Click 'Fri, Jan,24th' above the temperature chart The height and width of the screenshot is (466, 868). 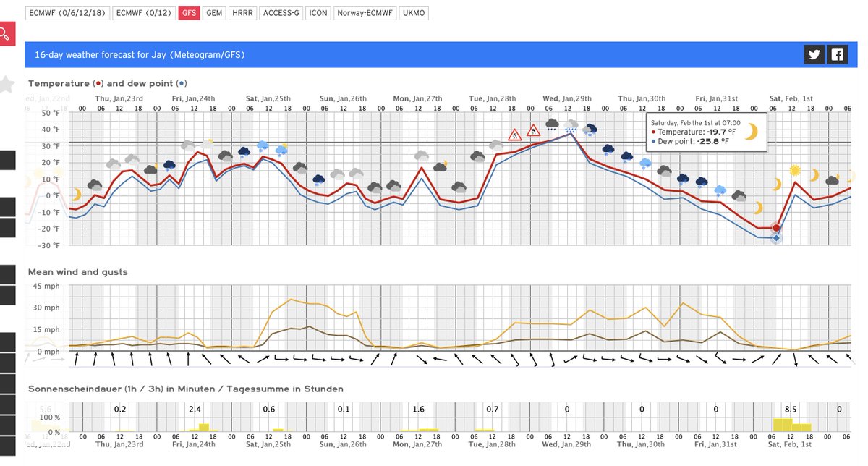[193, 98]
